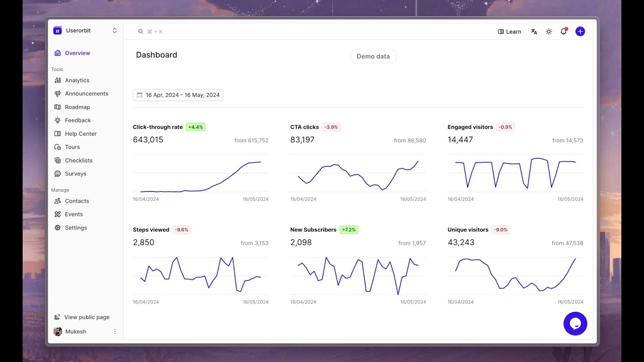Click the Unique visitors -9.0% badge
The image size is (644, 362).
501,230
